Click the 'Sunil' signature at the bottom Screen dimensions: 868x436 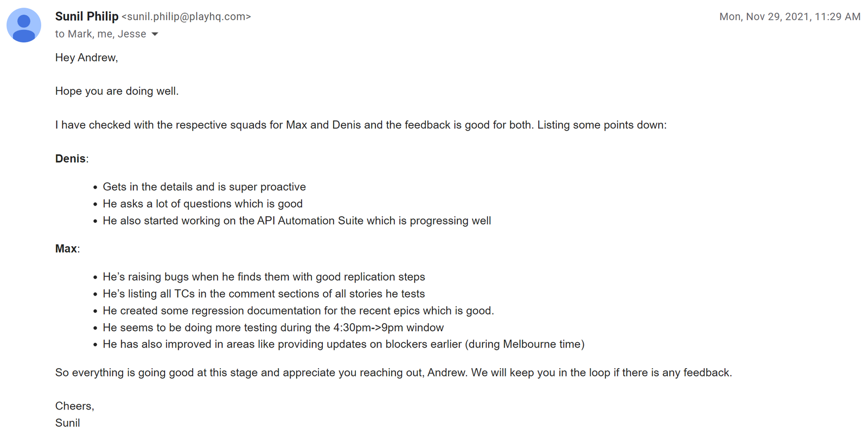(x=68, y=423)
